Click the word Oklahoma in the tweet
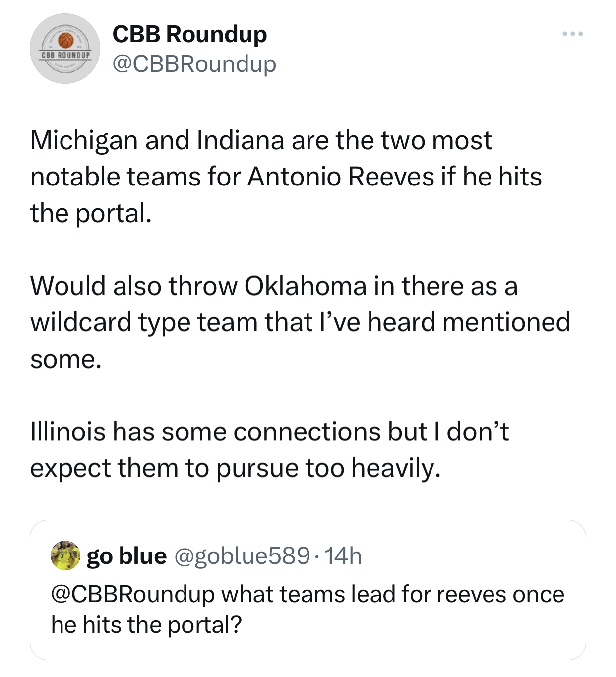This screenshot has width=616, height=677. click(306, 286)
